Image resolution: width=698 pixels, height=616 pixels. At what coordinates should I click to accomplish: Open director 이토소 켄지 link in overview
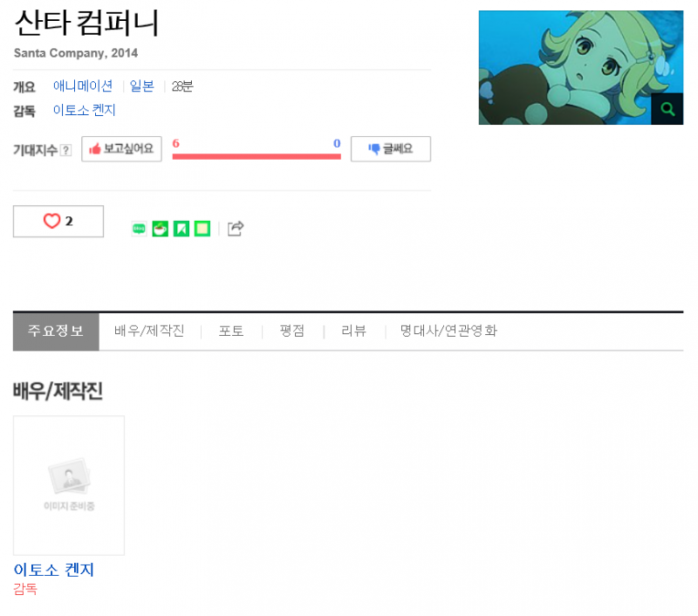(x=84, y=110)
